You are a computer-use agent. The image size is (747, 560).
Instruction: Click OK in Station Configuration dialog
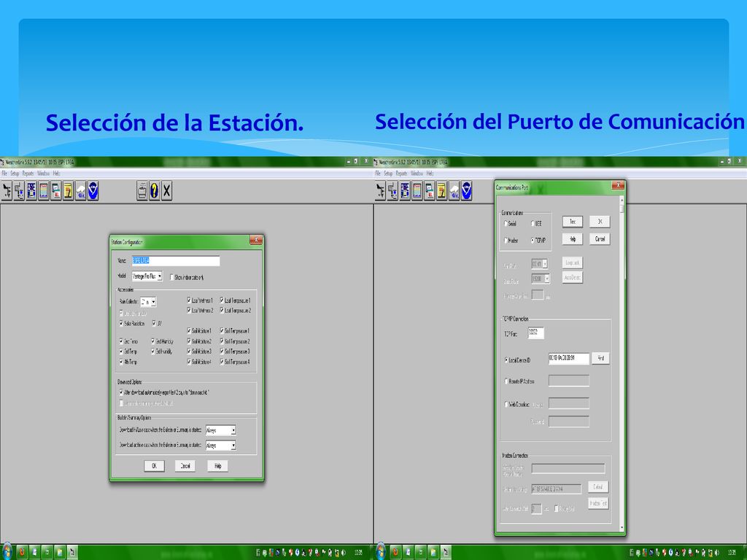pos(155,466)
